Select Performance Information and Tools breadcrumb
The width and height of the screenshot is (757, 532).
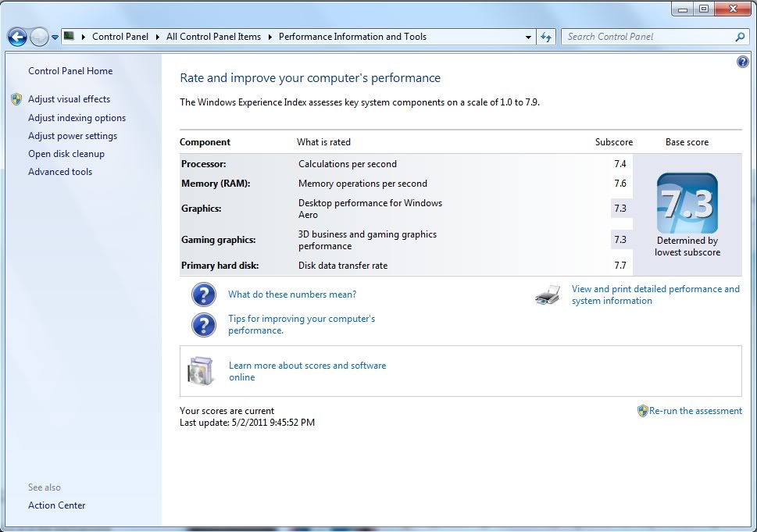click(352, 37)
